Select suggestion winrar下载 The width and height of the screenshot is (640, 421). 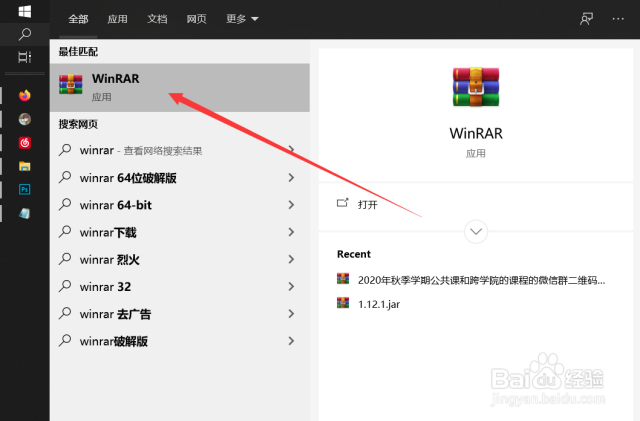(x=180, y=232)
